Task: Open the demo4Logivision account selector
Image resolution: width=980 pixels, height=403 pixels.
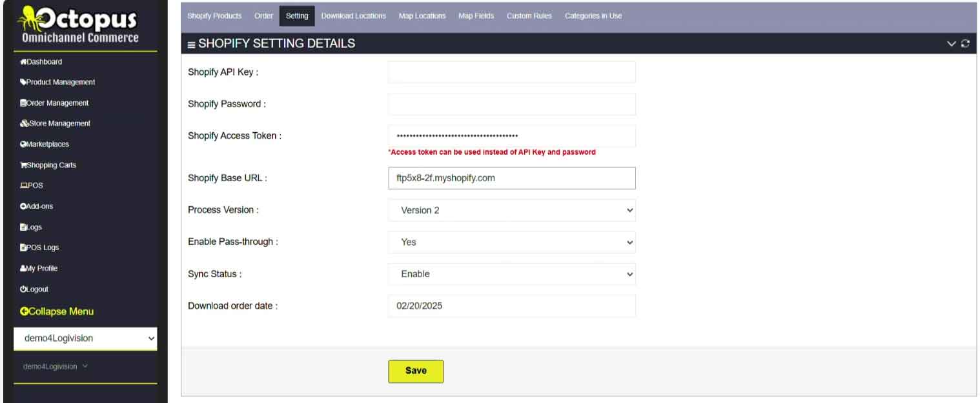Action: pos(85,338)
